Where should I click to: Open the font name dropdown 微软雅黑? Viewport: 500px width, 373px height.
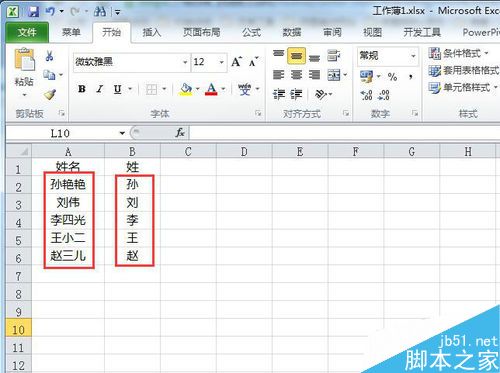point(185,62)
